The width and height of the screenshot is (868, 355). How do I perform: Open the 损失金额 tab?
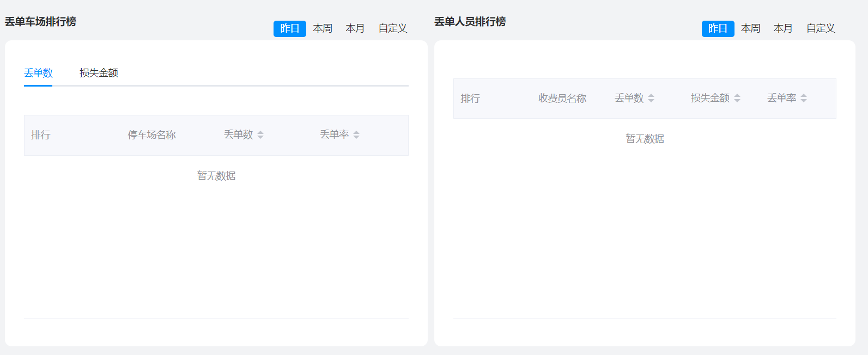(x=99, y=73)
